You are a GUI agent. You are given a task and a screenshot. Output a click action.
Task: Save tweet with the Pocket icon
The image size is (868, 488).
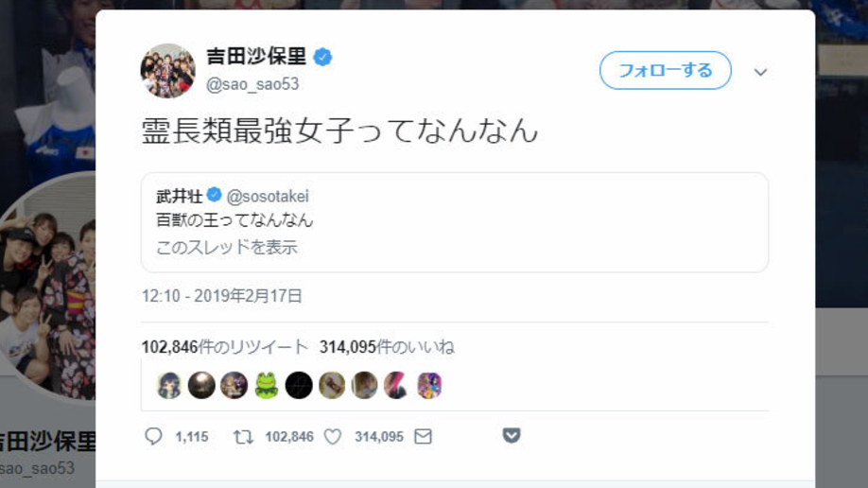[512, 435]
